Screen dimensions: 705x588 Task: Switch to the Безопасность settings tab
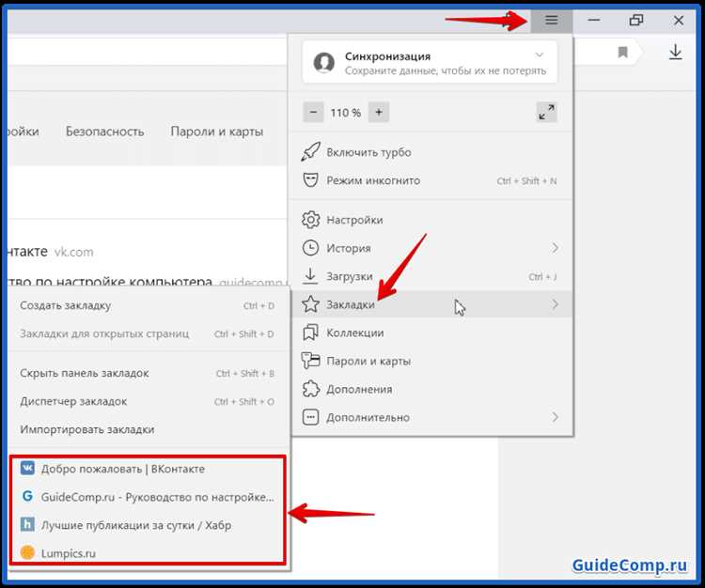104,132
